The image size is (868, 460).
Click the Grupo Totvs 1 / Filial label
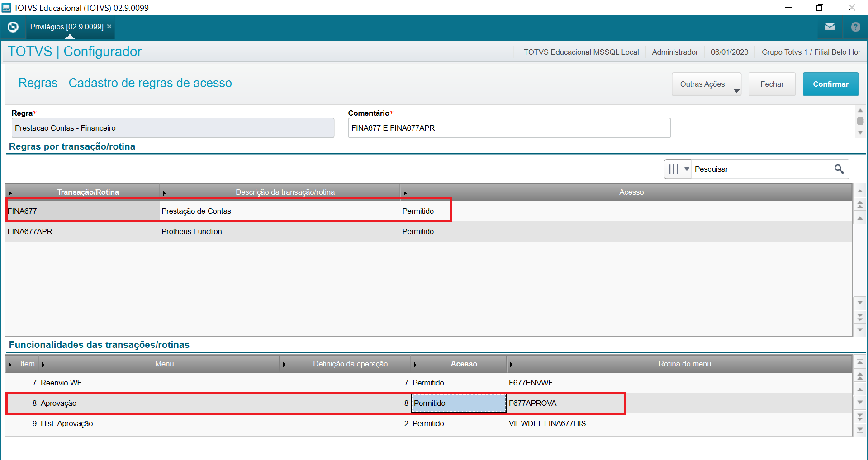point(811,52)
